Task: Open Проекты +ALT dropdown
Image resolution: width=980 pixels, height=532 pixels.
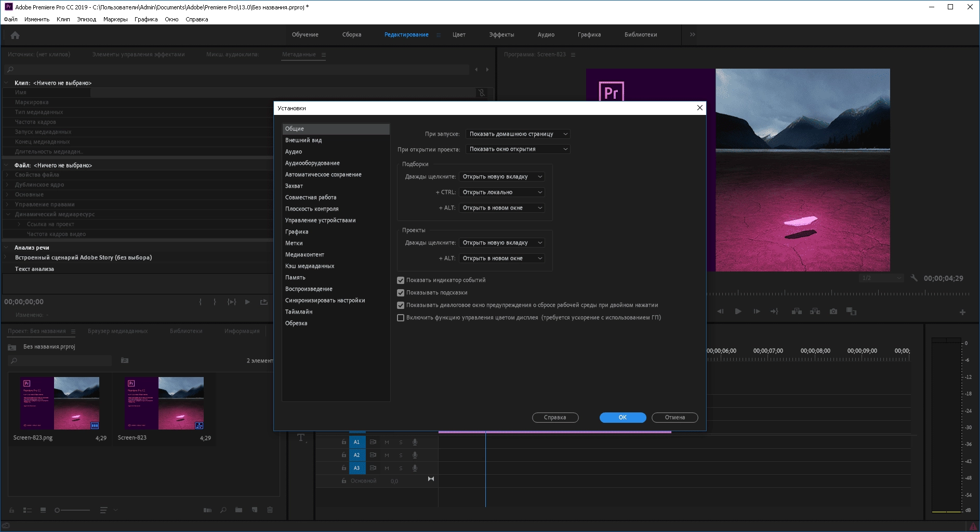Action: (502, 258)
